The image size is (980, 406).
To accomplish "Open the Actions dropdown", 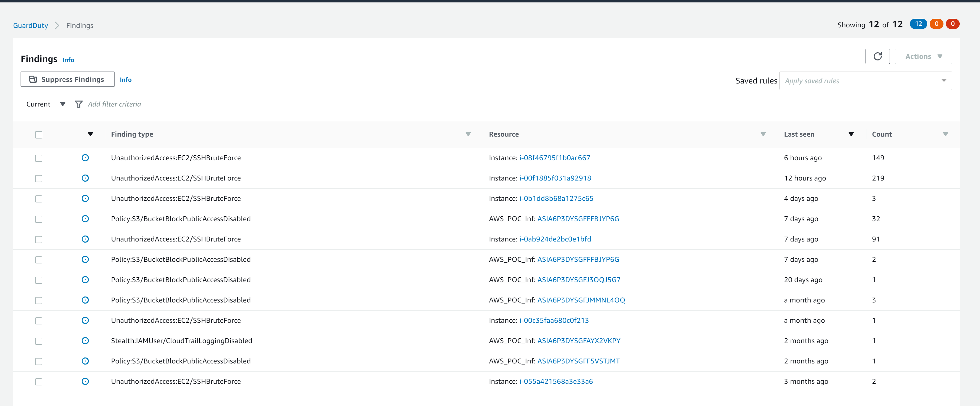I will tap(923, 56).
